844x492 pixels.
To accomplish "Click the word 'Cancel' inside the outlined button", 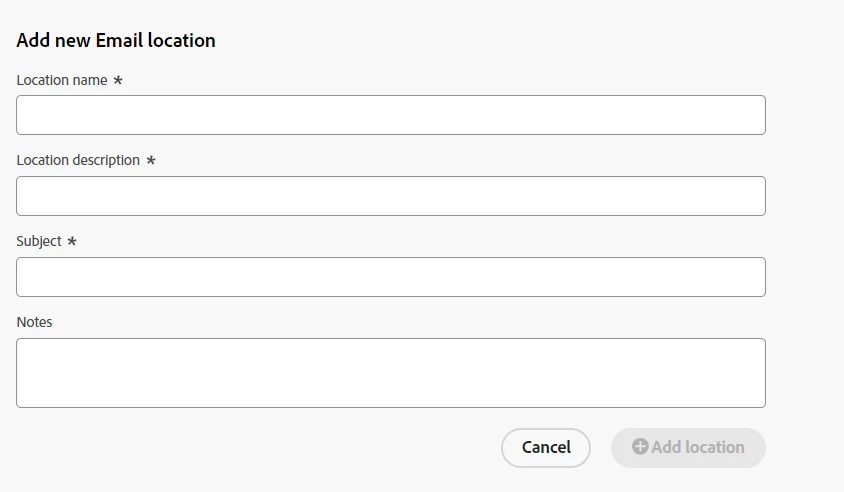I will point(546,447).
